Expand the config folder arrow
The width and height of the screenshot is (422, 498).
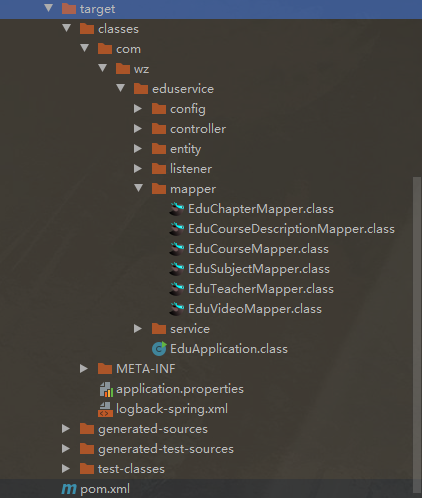[x=138, y=108]
